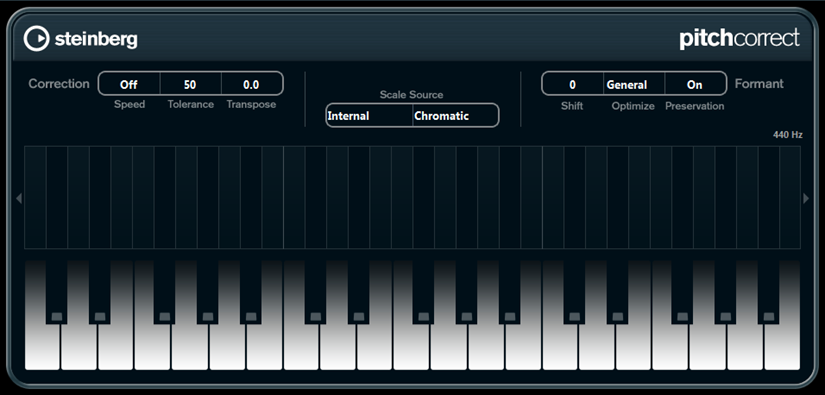Click the pitchcorrect plugin title logo
825x395 pixels.
tap(739, 39)
